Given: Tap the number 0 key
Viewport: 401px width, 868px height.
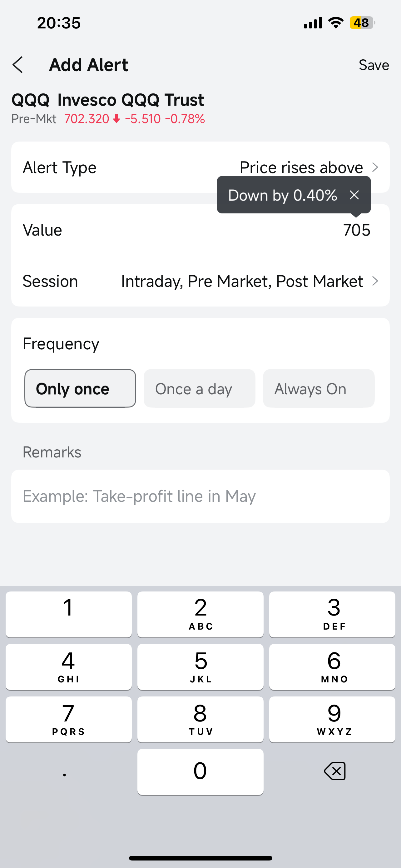Looking at the screenshot, I should (x=200, y=772).
